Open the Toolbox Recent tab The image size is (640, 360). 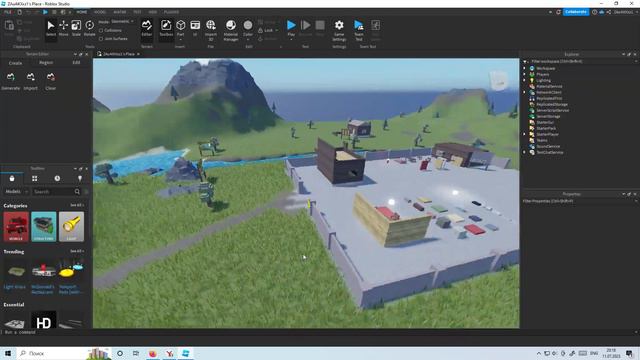coord(57,178)
